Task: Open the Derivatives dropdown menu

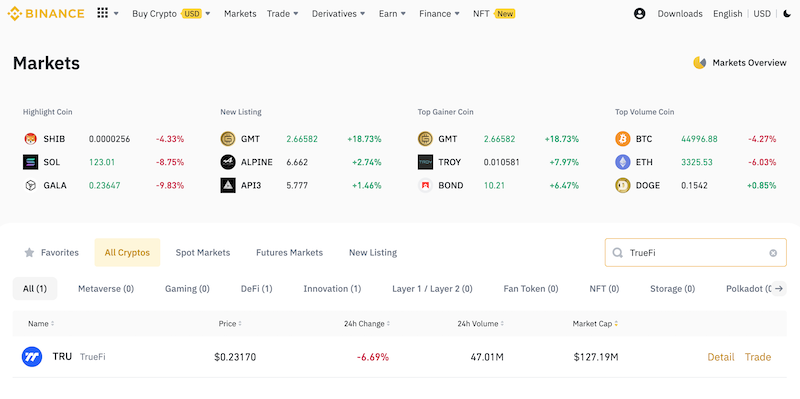Action: tap(338, 14)
